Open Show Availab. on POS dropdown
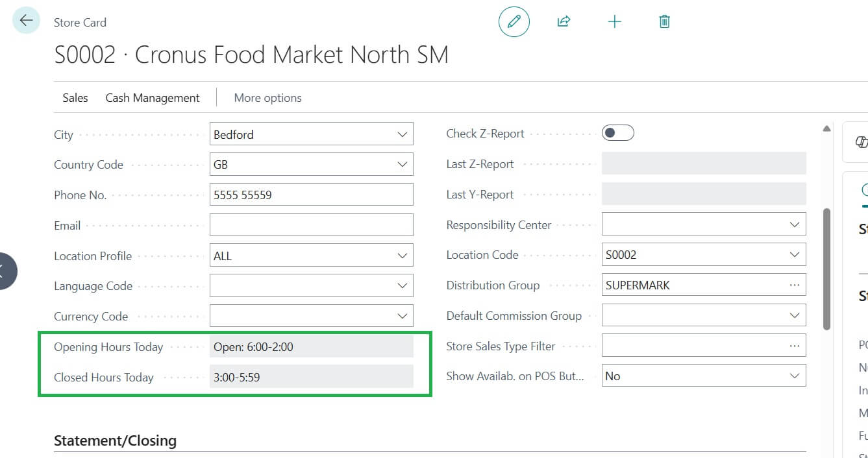The image size is (868, 458). coord(794,376)
